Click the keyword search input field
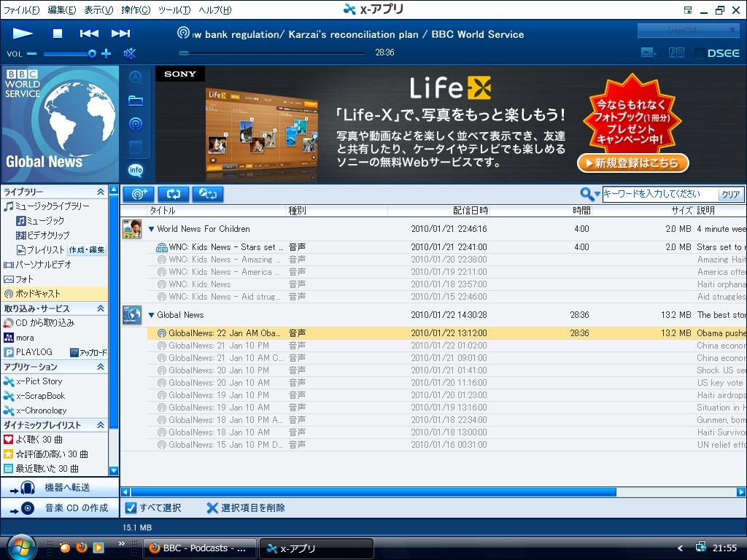Viewport: 747px width, 560px height. pos(659,194)
